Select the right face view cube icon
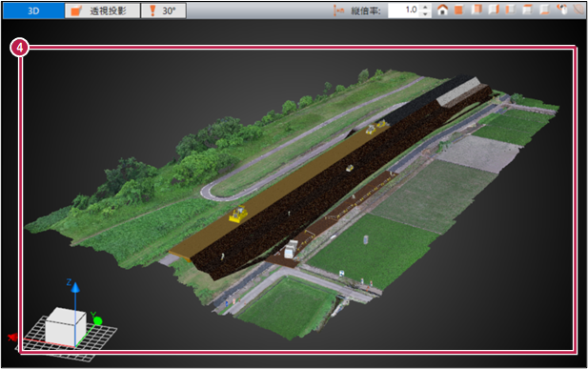This screenshot has width=588, height=369. [493, 10]
